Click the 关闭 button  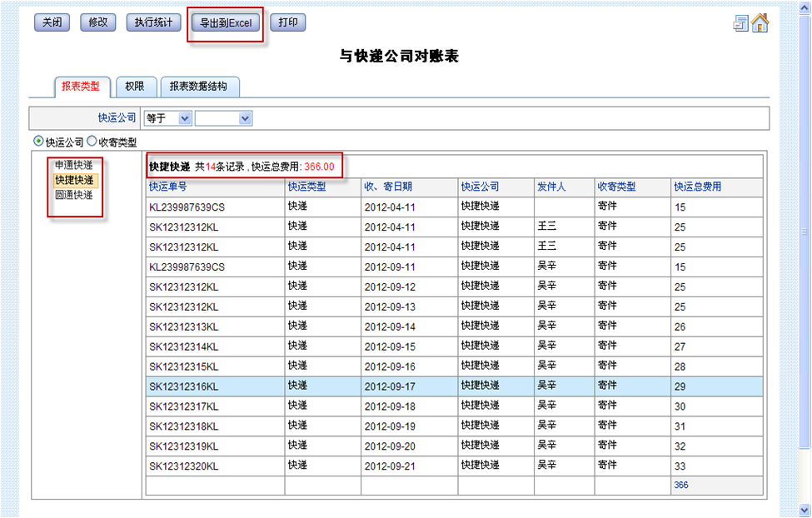(x=52, y=22)
